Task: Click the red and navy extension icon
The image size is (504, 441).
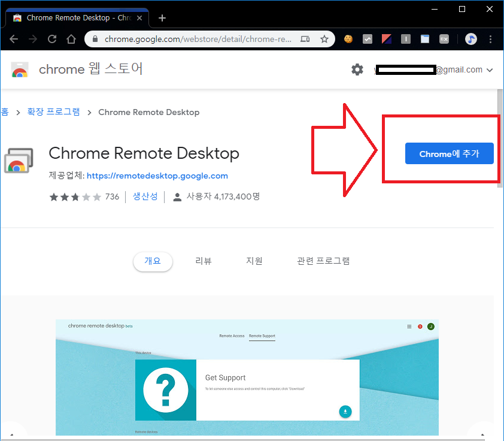Action: tap(386, 39)
